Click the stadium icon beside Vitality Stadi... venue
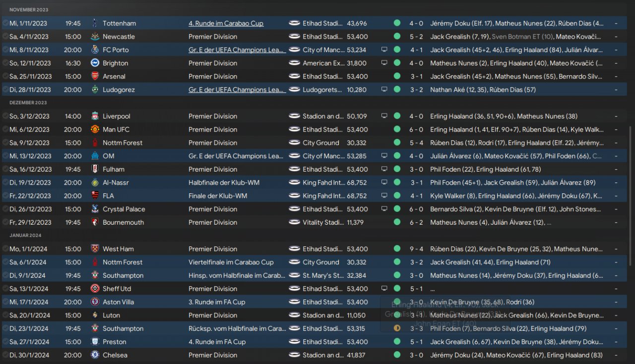Screen dimensions: 635x364 295,223
